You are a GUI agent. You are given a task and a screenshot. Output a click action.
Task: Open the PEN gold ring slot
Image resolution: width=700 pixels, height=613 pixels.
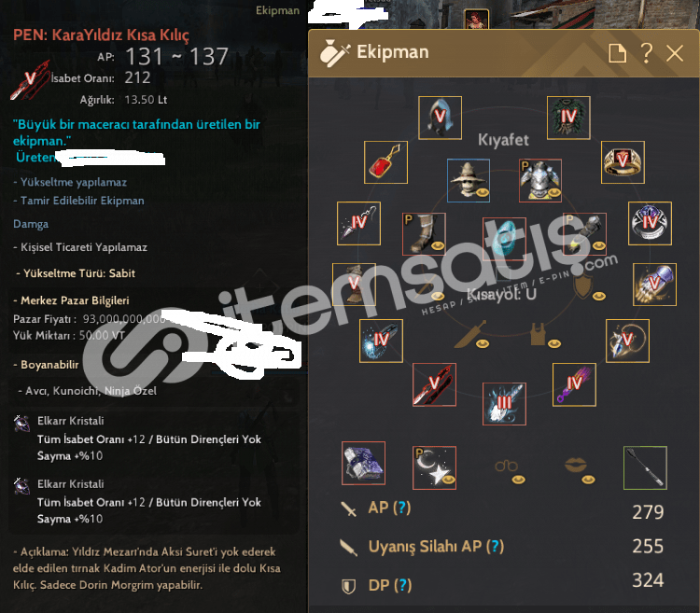click(623, 162)
